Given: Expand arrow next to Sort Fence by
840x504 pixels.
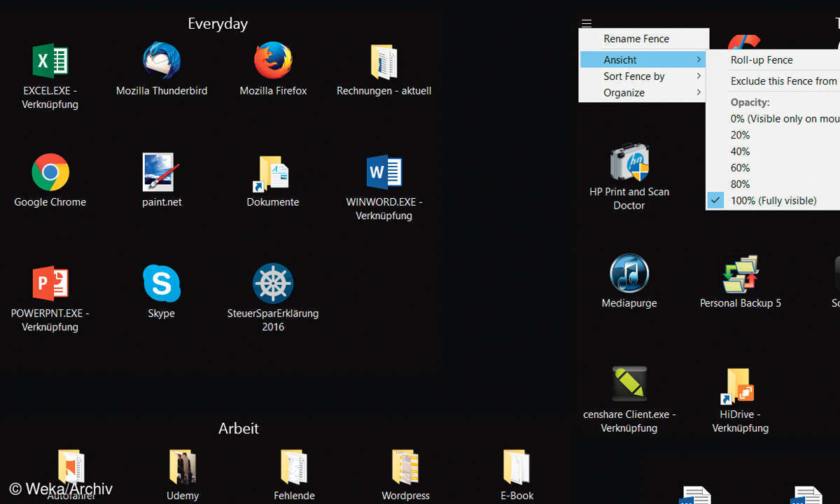Looking at the screenshot, I should (699, 76).
